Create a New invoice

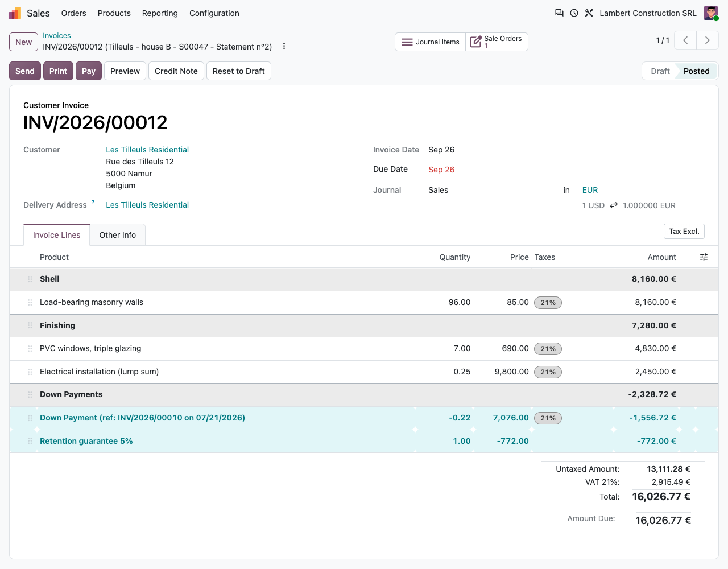tap(24, 42)
